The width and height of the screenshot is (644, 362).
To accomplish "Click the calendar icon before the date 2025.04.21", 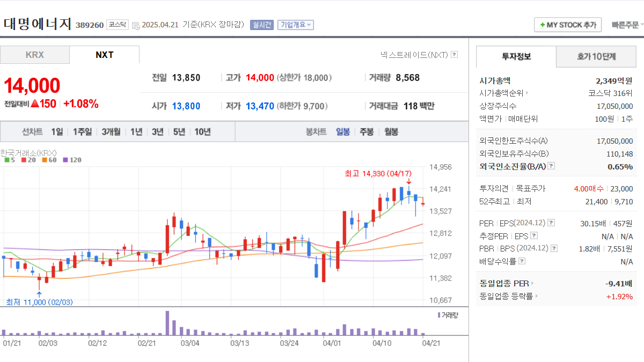I will (136, 25).
